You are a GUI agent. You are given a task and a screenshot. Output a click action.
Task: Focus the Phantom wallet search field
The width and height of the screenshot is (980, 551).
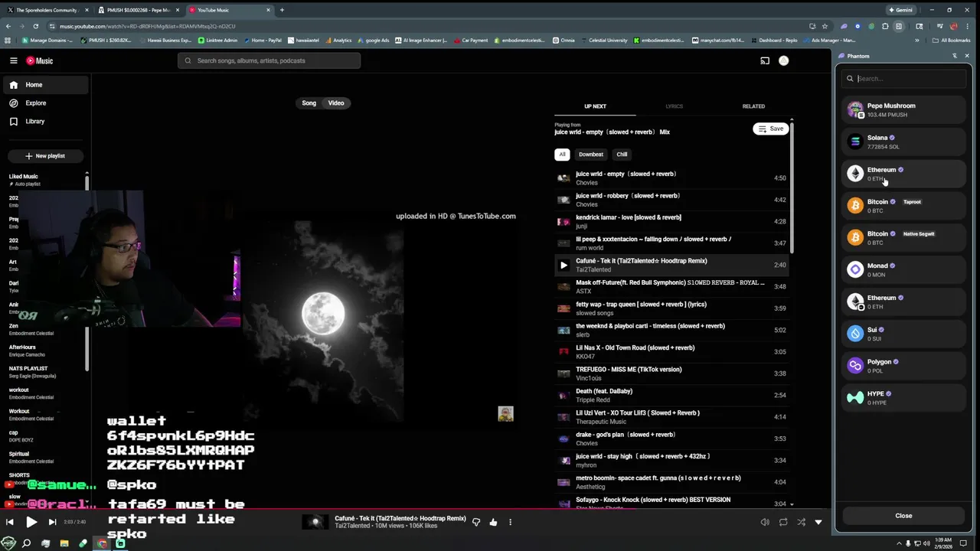[903, 78]
